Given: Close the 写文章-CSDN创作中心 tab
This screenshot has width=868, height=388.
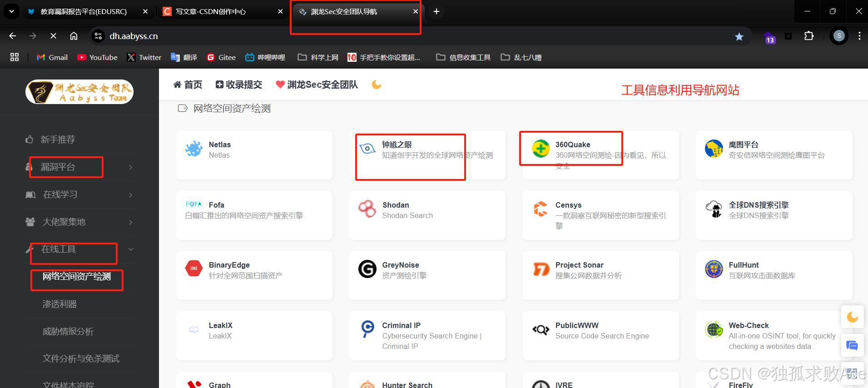Looking at the screenshot, I should coord(281,11).
